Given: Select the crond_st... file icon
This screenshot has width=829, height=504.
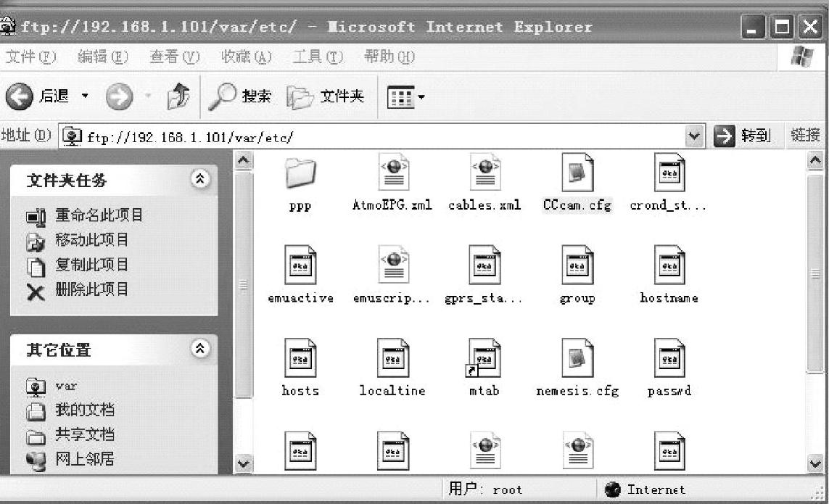Looking at the screenshot, I should (669, 172).
